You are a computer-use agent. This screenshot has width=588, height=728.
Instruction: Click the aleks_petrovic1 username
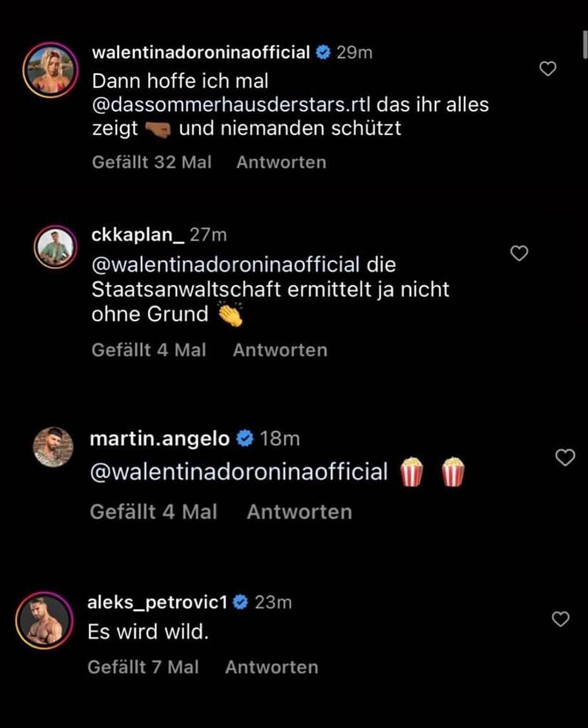158,602
